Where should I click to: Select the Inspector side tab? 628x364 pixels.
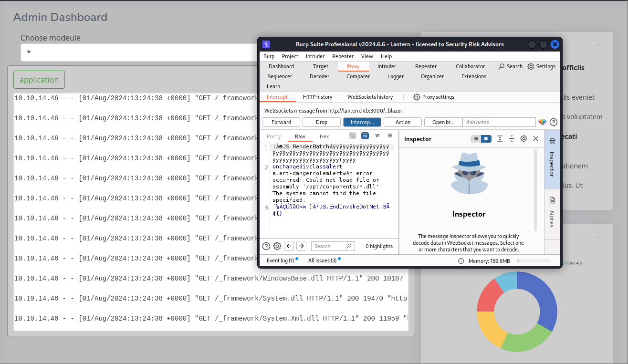pos(552,159)
